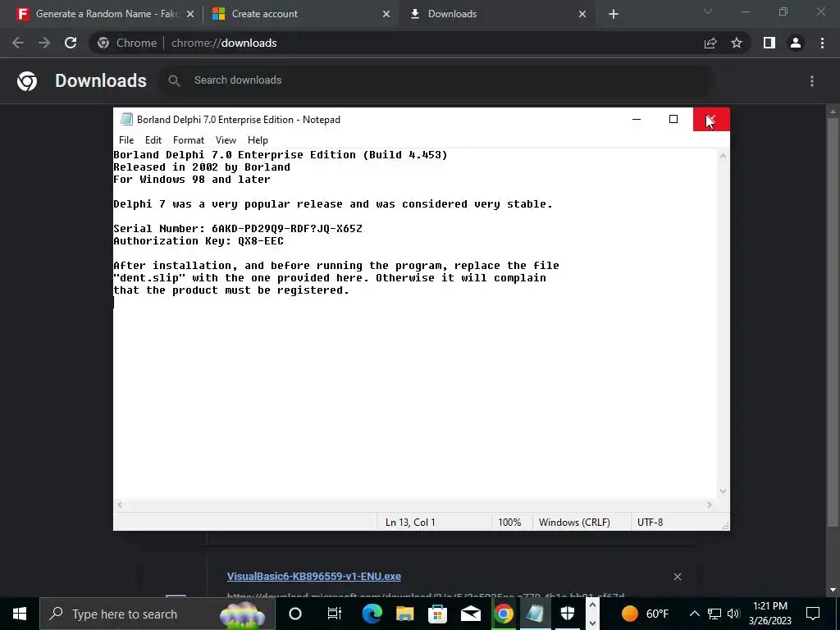This screenshot has height=630, width=840.
Task: Open Task View from the taskbar
Action: [x=335, y=614]
